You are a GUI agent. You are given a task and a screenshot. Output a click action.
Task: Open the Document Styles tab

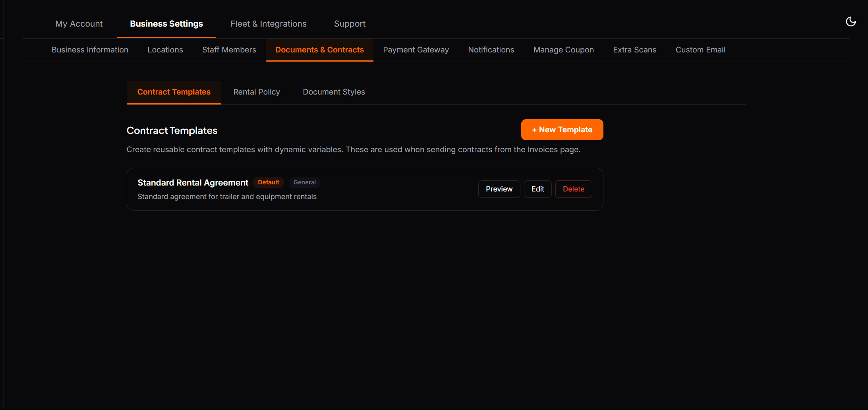coord(334,92)
